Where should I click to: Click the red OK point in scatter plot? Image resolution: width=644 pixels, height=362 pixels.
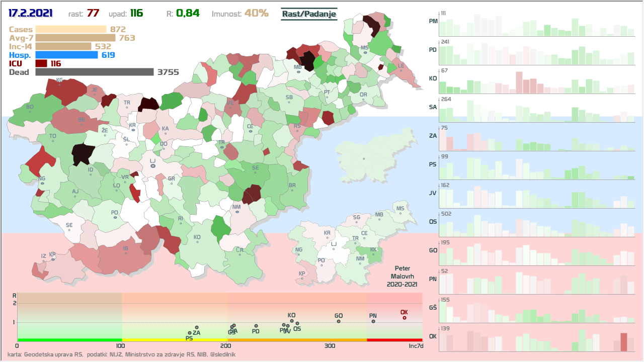(404, 317)
